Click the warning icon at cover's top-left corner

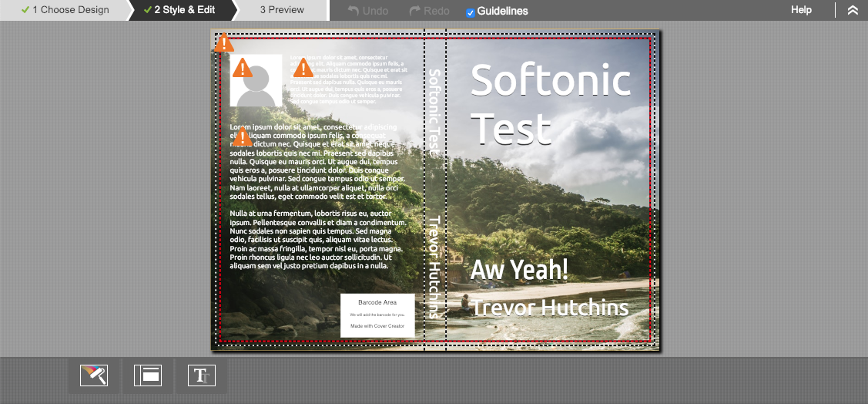click(x=224, y=43)
